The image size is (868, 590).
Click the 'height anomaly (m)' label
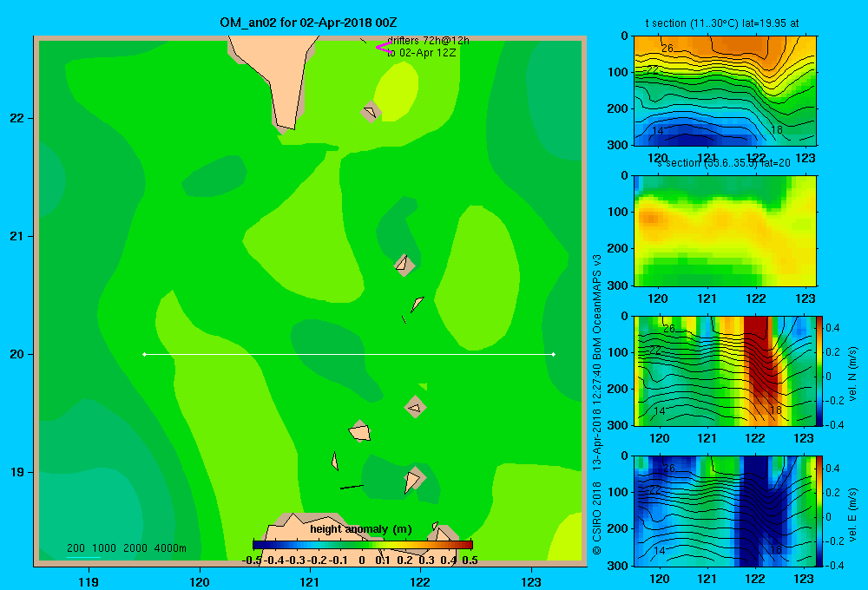tap(361, 529)
